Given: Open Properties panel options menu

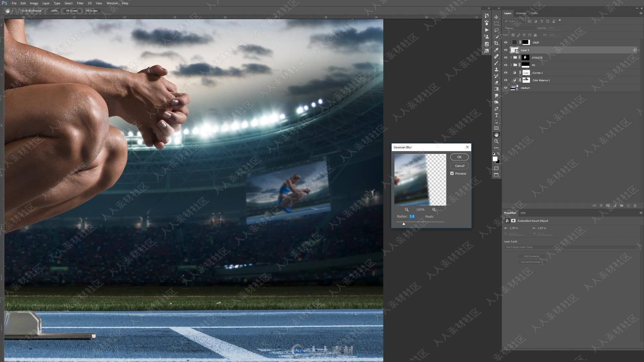Looking at the screenshot, I should 641,213.
